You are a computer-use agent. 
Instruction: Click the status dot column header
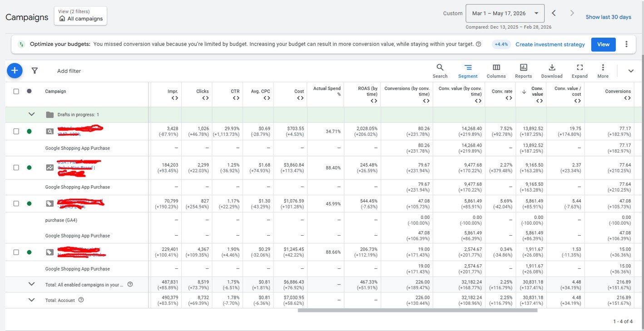point(29,91)
